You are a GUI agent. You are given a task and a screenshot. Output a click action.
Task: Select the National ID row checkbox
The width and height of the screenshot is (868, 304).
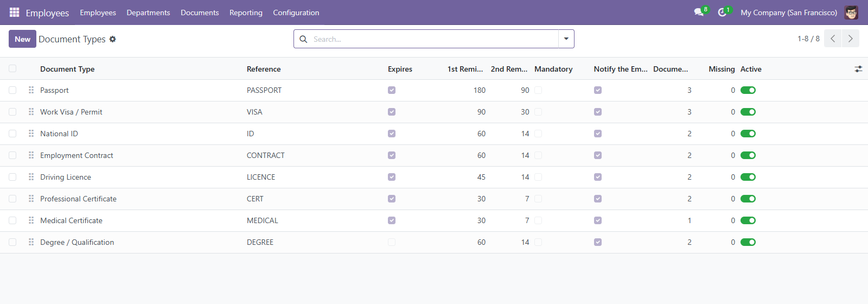[12, 134]
